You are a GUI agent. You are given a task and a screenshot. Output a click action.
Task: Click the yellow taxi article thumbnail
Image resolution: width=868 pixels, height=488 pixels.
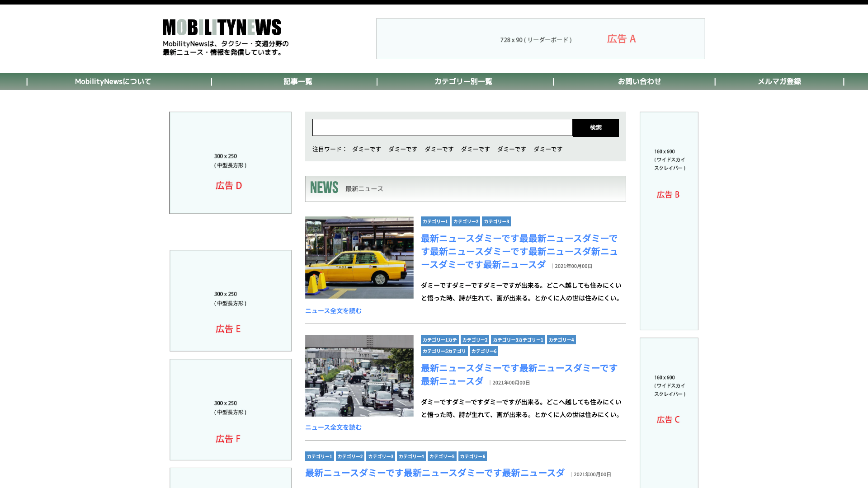[x=359, y=258]
